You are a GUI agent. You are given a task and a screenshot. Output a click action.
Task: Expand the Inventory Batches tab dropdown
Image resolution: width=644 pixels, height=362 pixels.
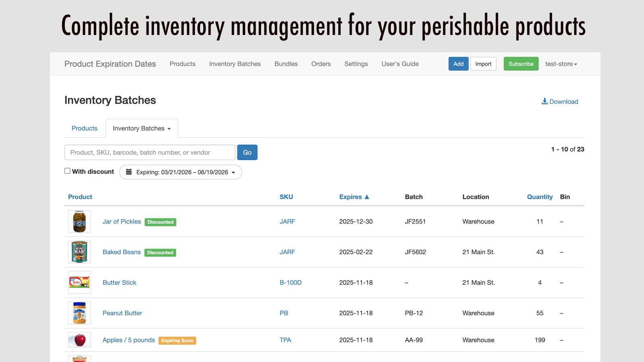pyautogui.click(x=142, y=128)
